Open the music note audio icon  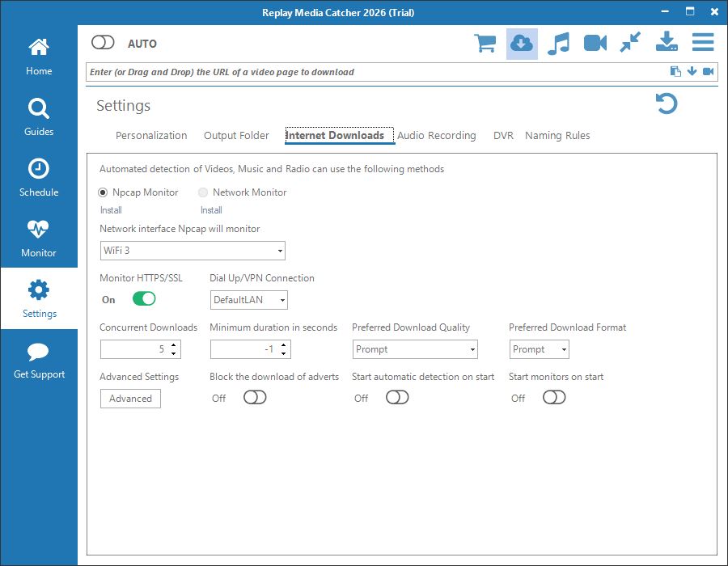tap(558, 43)
